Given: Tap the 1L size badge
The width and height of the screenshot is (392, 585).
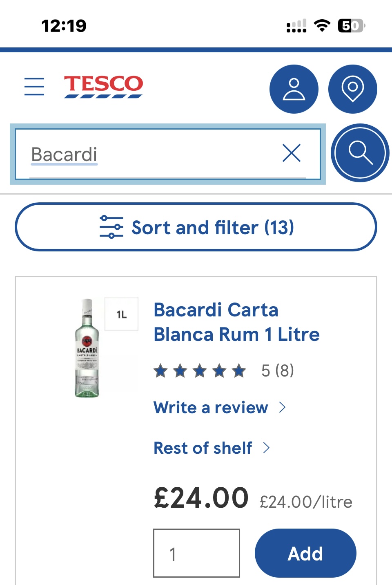Looking at the screenshot, I should coord(122,314).
